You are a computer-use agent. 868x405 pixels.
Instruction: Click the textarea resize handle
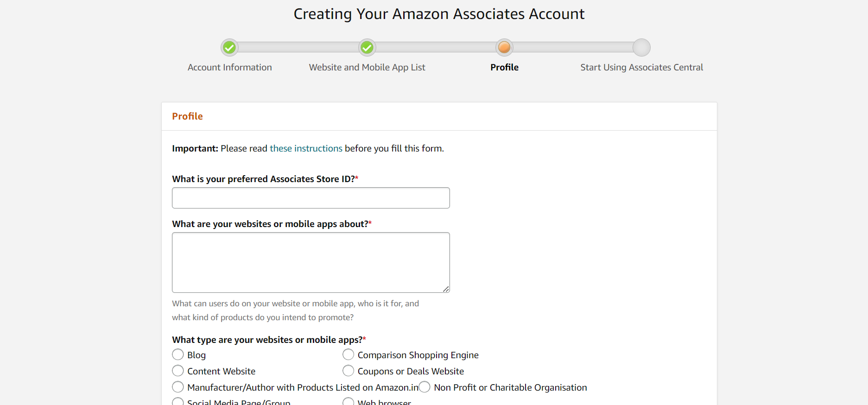point(446,289)
